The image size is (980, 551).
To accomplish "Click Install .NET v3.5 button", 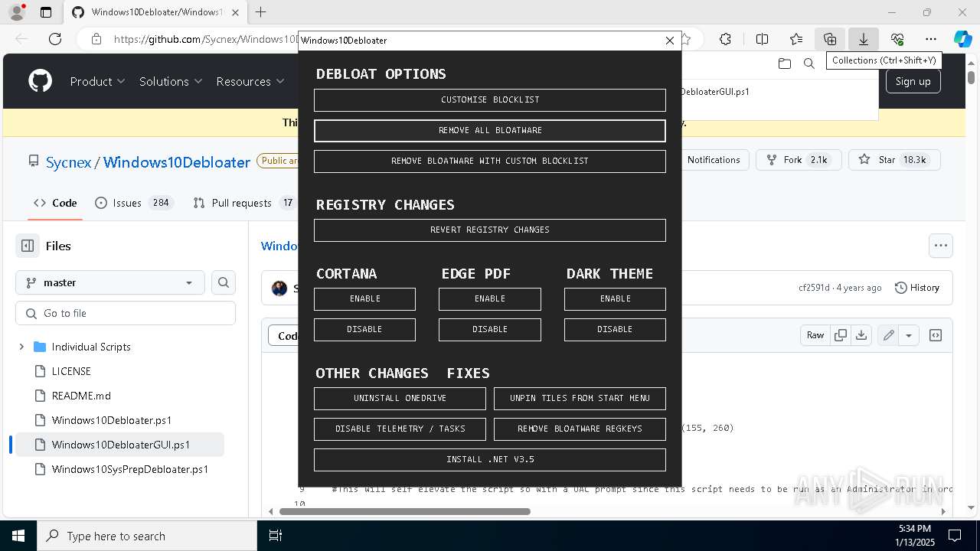I will [x=490, y=460].
